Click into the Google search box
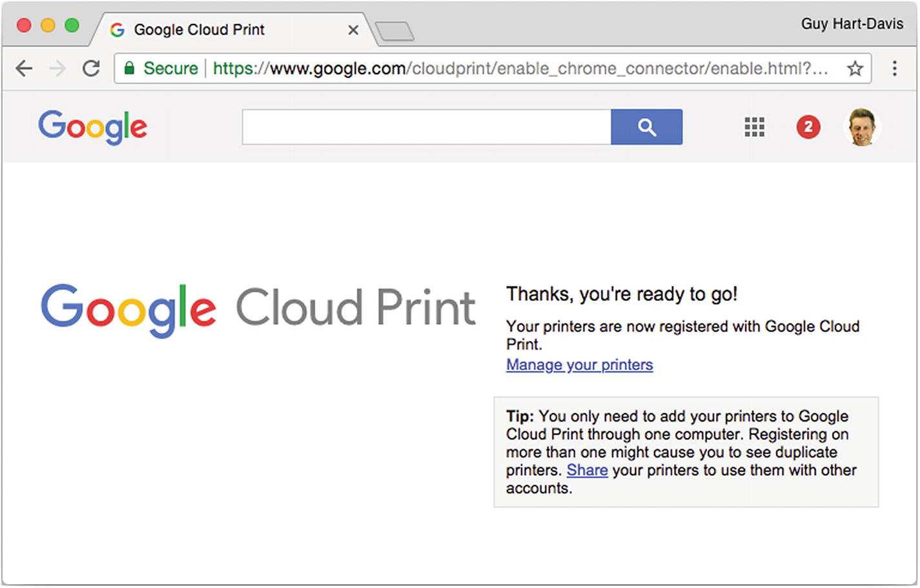The height and width of the screenshot is (588, 920). click(x=426, y=127)
